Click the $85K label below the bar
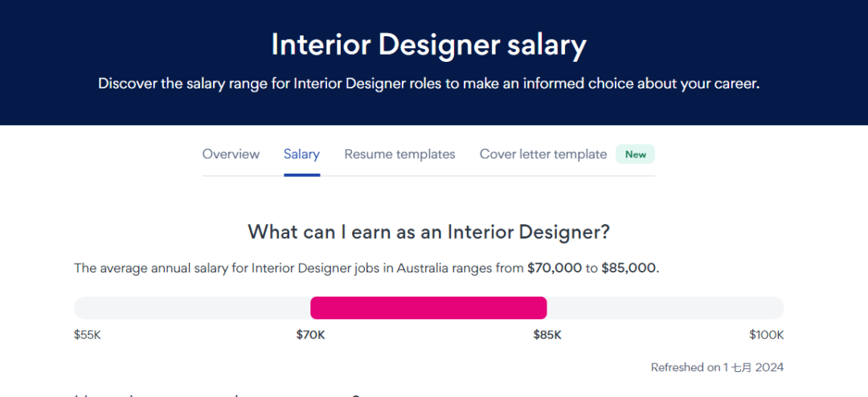 pyautogui.click(x=547, y=335)
